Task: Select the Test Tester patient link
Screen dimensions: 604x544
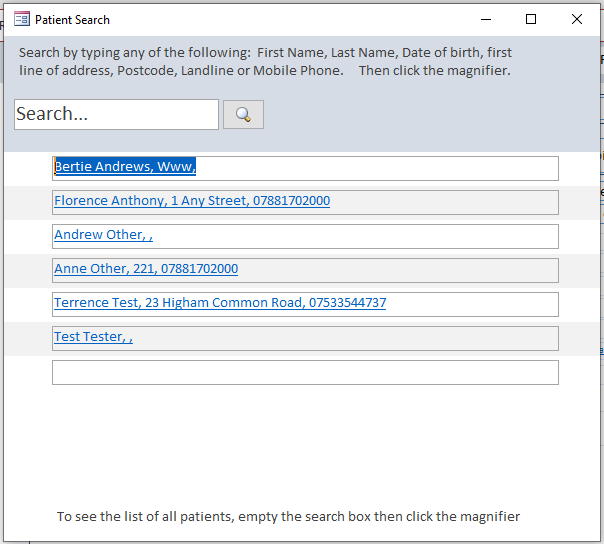Action: coord(93,337)
